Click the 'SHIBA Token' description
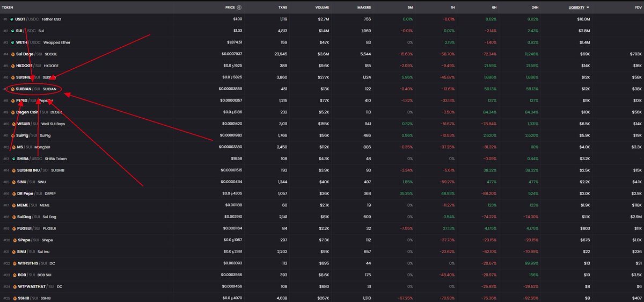This screenshot has height=302, width=644. [x=55, y=159]
